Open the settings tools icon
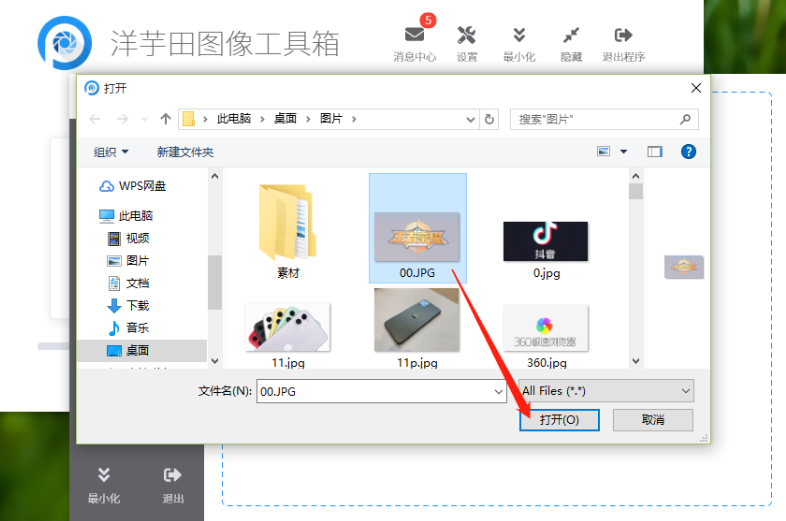Screen dimensions: 786x521 [466, 35]
